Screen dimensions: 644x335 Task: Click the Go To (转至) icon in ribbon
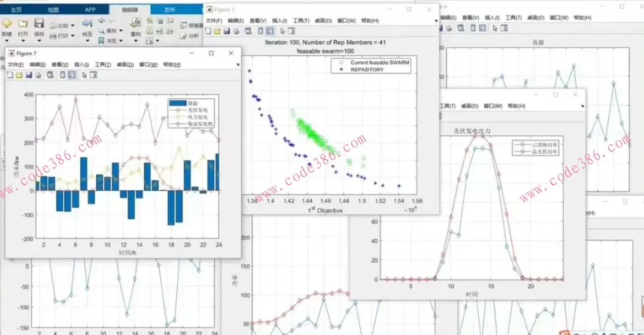tap(87, 23)
